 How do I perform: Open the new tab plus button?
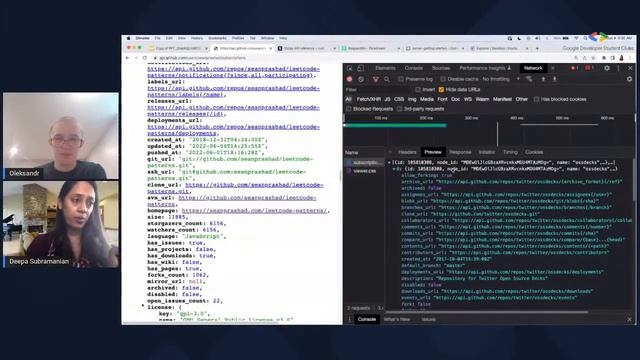click(x=537, y=48)
